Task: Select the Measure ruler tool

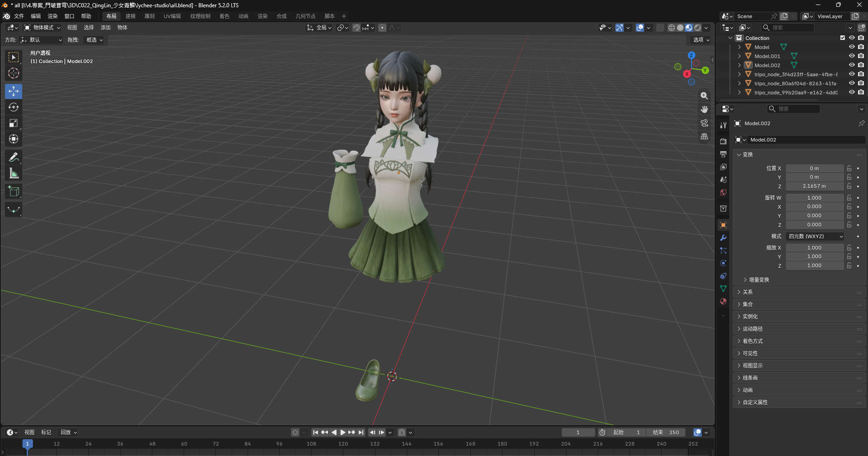Action: point(14,173)
